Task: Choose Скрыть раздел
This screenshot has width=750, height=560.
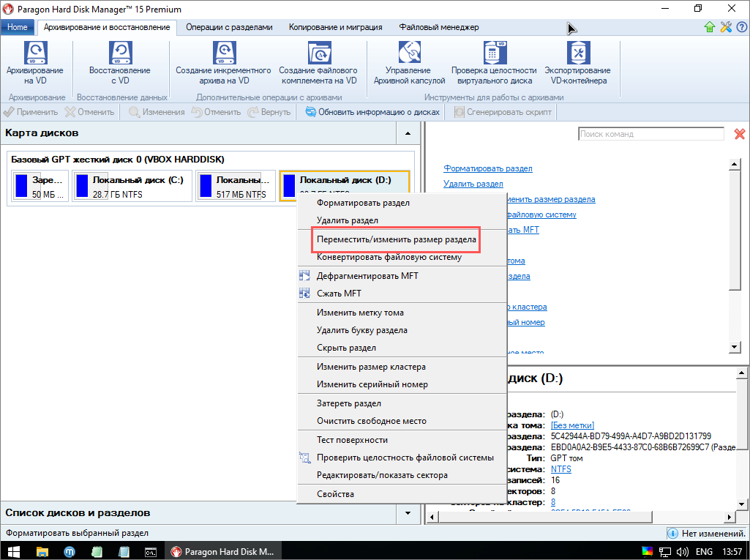Action: coord(402,348)
